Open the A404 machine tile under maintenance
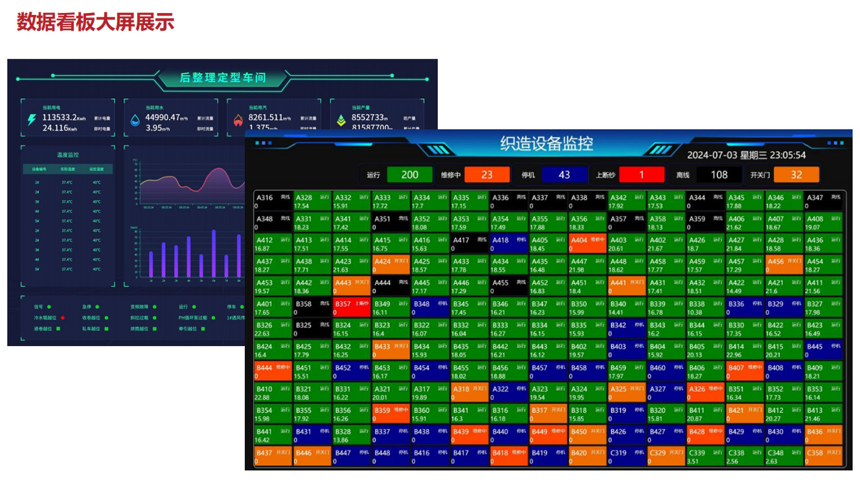The height and width of the screenshot is (504, 860). click(x=587, y=244)
